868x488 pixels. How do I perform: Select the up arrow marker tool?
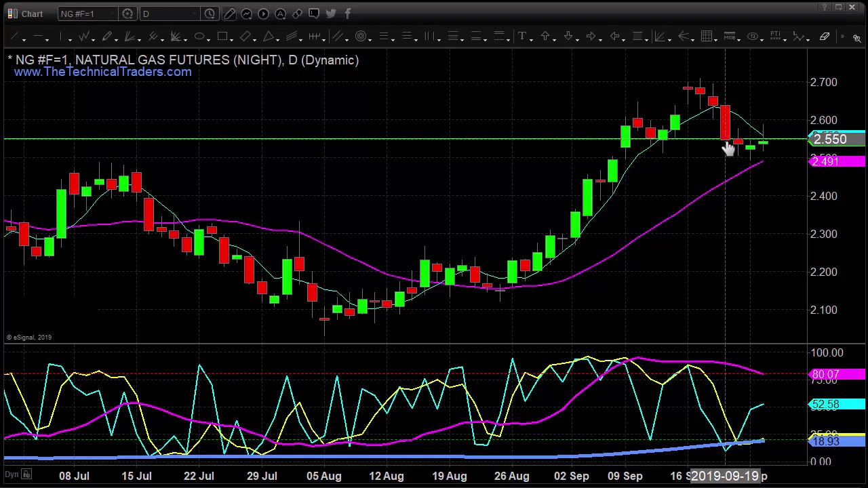[x=545, y=37]
